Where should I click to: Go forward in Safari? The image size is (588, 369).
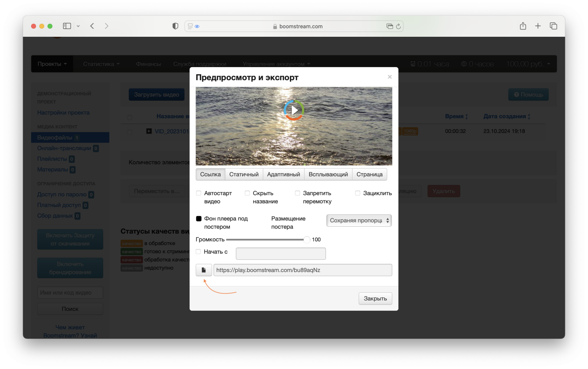(106, 26)
